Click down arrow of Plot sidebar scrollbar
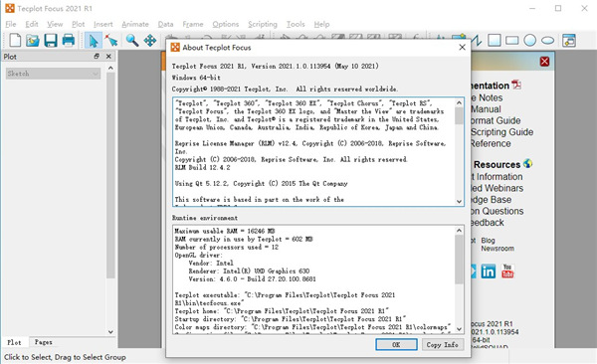The width and height of the screenshot is (597, 364). (x=110, y=331)
